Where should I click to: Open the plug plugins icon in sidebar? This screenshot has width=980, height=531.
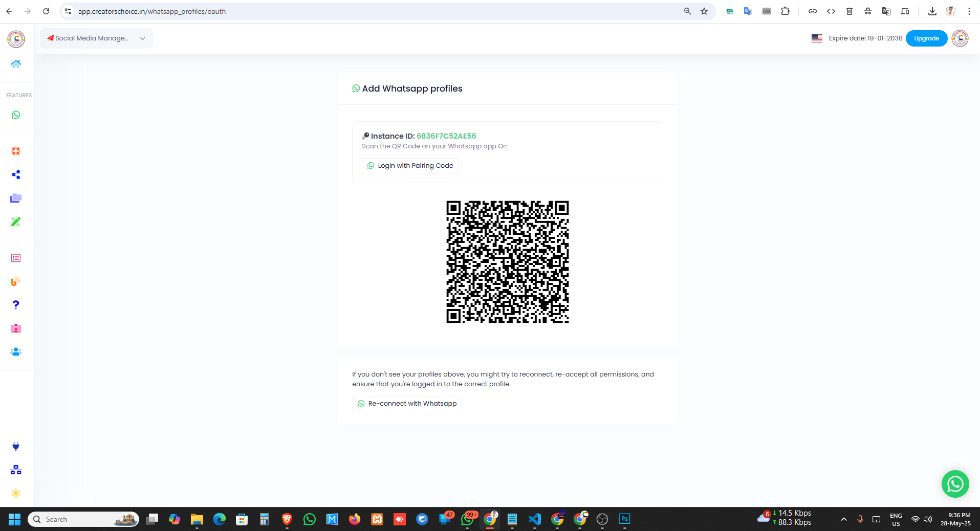tap(16, 446)
